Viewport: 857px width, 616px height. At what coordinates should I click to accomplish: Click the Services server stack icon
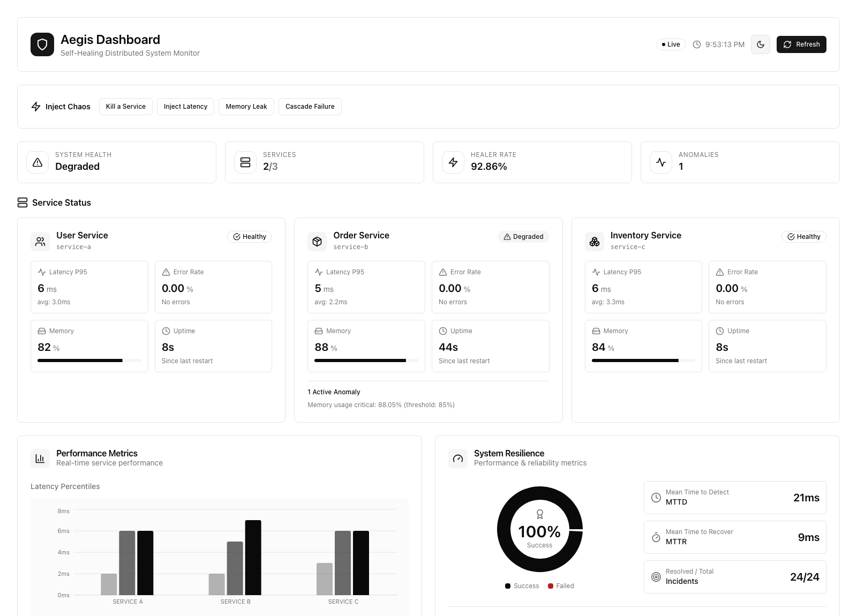(x=245, y=162)
